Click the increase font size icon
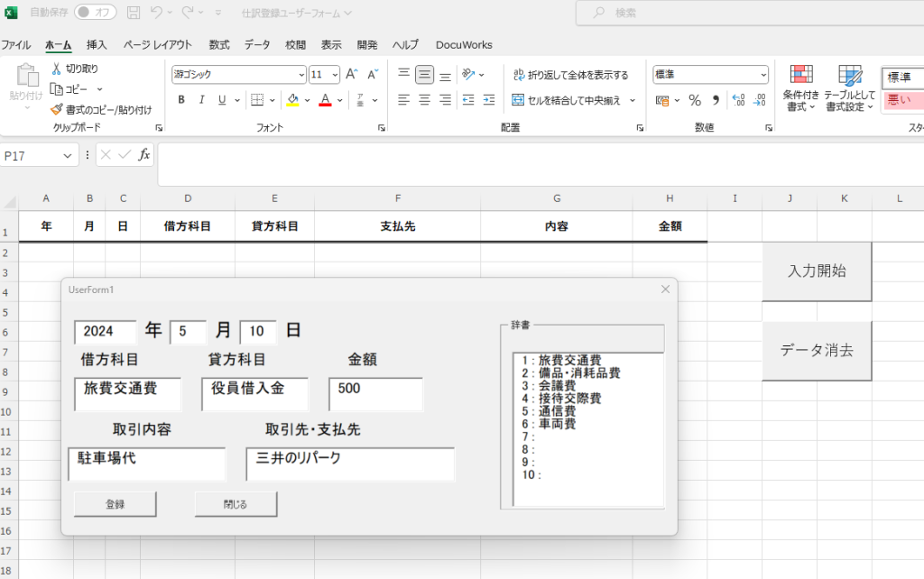924x579 pixels. click(352, 75)
